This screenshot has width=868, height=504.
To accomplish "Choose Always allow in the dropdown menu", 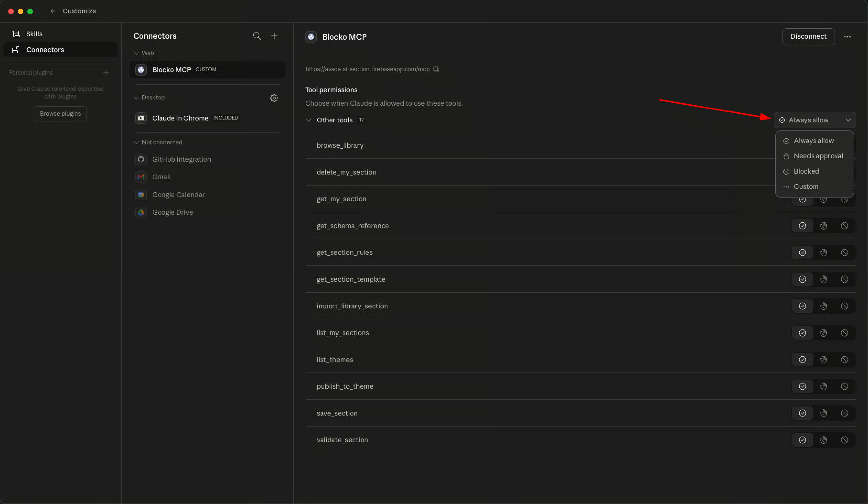I will coord(814,141).
